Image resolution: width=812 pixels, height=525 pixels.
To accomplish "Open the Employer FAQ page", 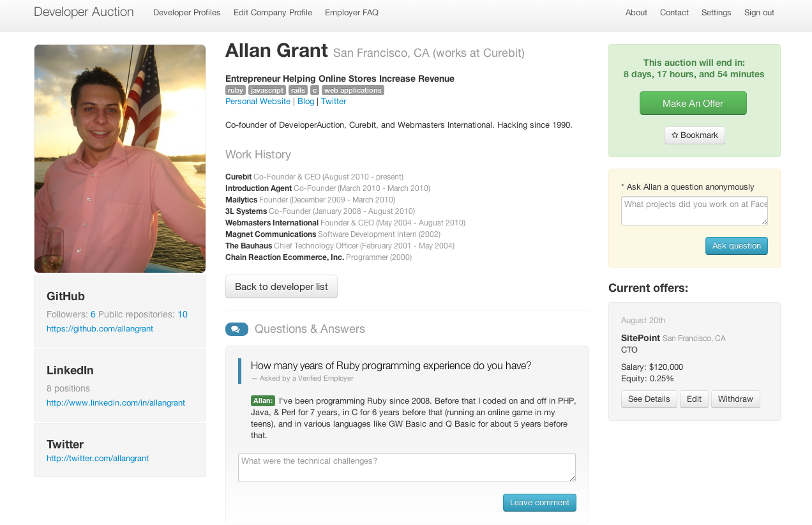I will pos(352,13).
